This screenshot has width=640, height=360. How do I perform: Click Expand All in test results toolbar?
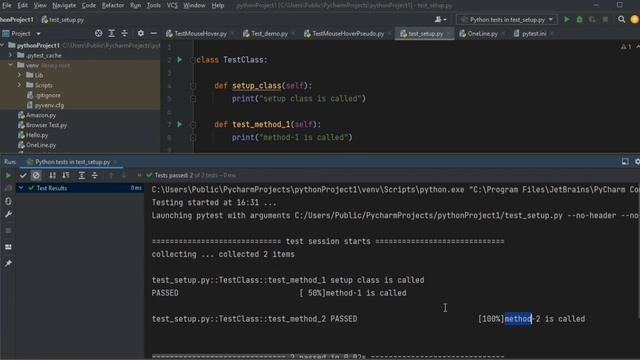(x=82, y=176)
